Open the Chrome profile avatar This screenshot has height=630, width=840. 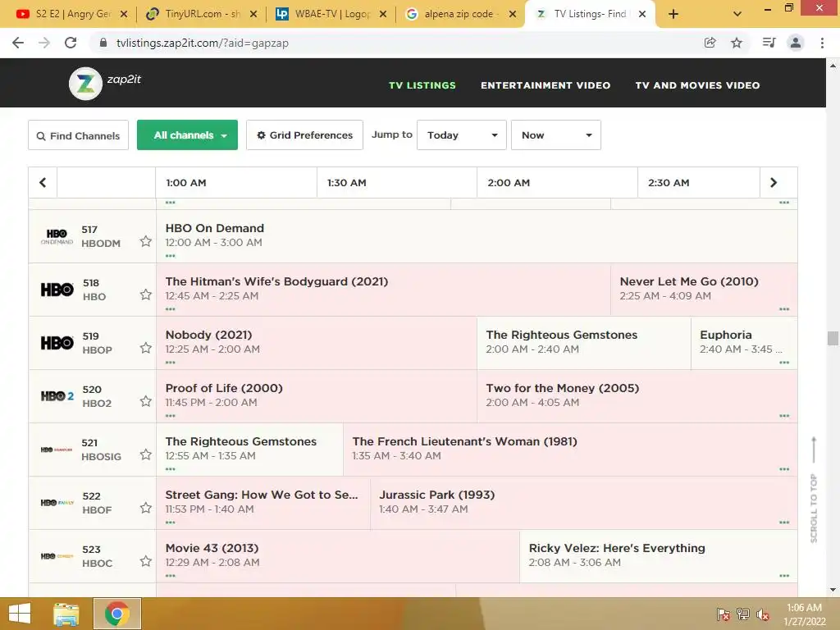click(x=796, y=43)
